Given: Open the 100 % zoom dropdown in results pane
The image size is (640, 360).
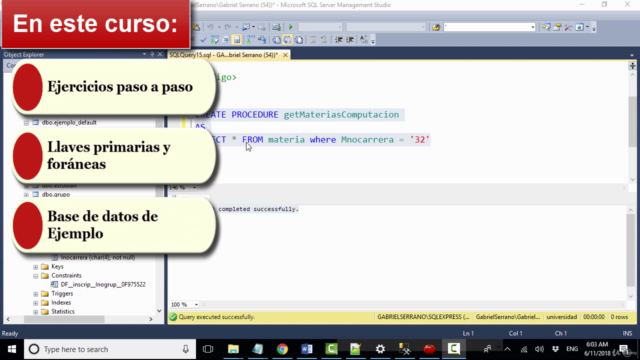Looking at the screenshot, I should coord(196,304).
